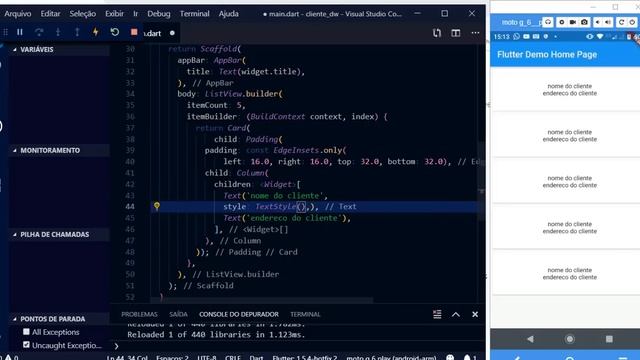The height and width of the screenshot is (360, 640).
Task: Click the debug console input prompt
Action: (298, 347)
